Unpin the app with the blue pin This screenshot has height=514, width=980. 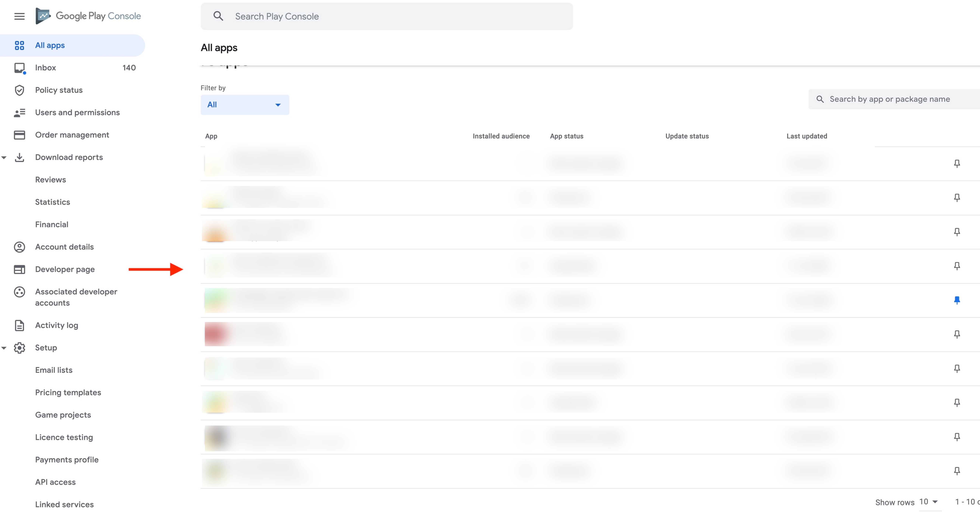tap(957, 300)
